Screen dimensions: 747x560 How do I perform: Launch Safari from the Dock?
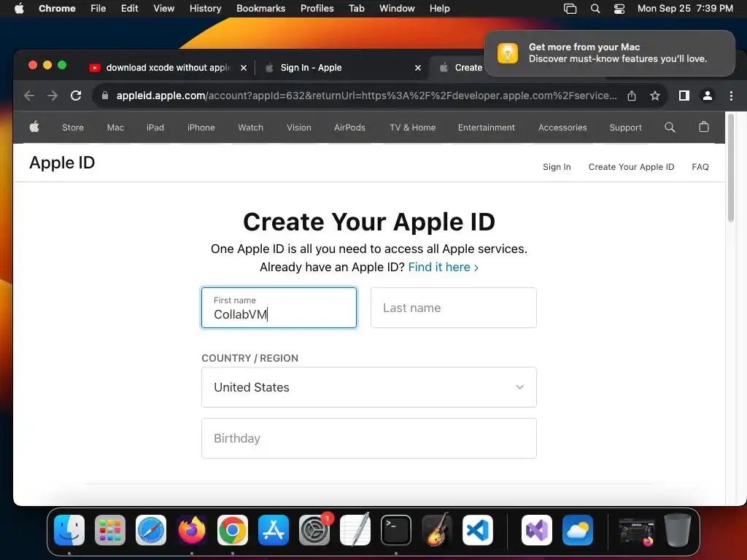151,530
